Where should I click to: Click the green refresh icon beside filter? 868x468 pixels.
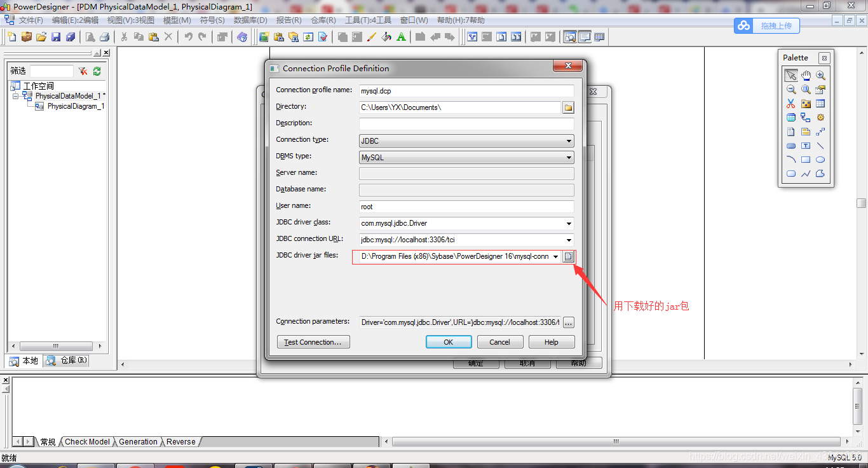(x=97, y=71)
